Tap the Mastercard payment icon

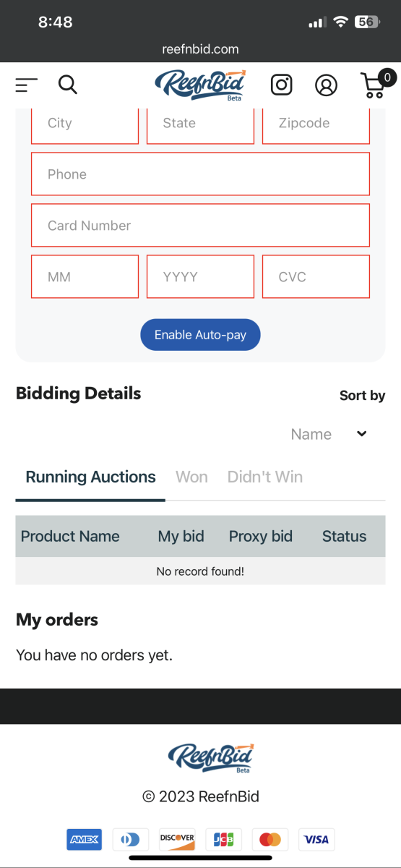click(x=270, y=839)
